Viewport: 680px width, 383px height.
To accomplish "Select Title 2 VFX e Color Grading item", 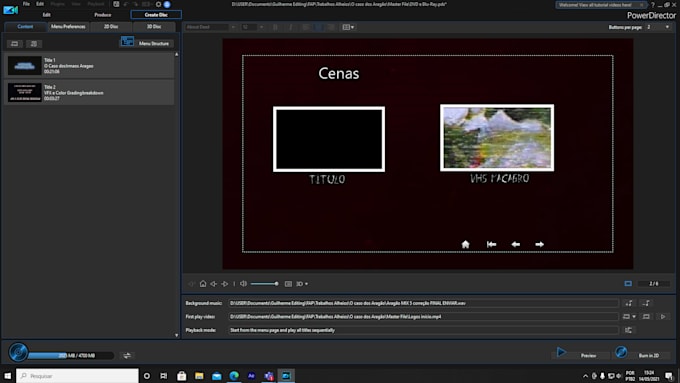I will coord(89,92).
